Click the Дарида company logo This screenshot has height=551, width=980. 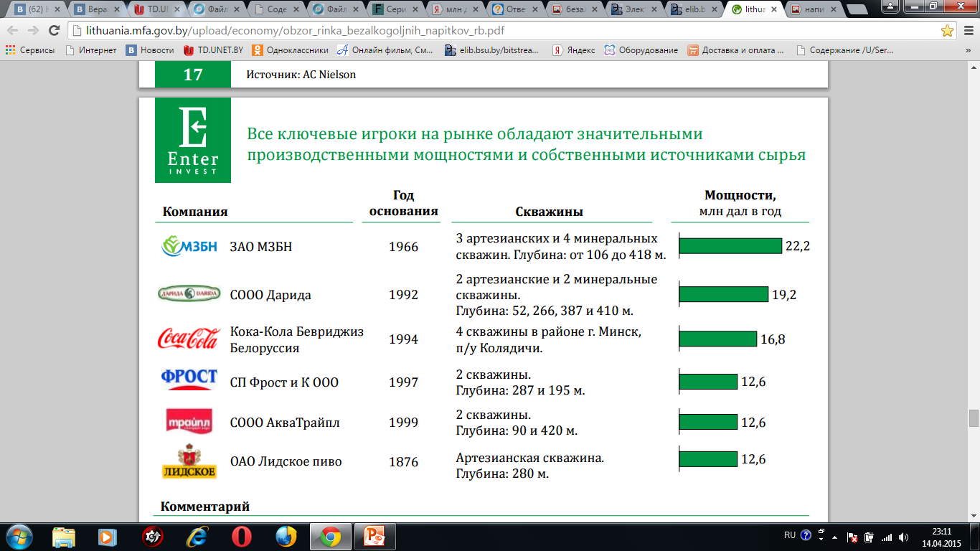[189, 293]
